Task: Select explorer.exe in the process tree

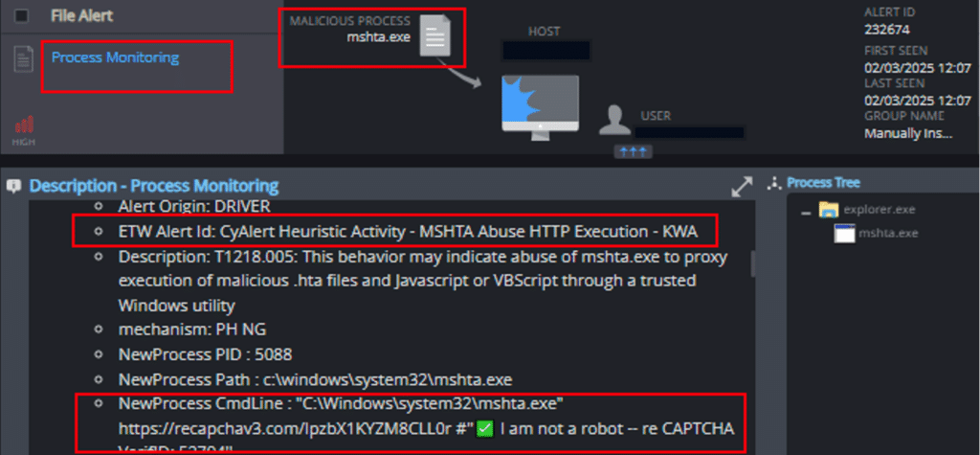Action: tap(880, 210)
